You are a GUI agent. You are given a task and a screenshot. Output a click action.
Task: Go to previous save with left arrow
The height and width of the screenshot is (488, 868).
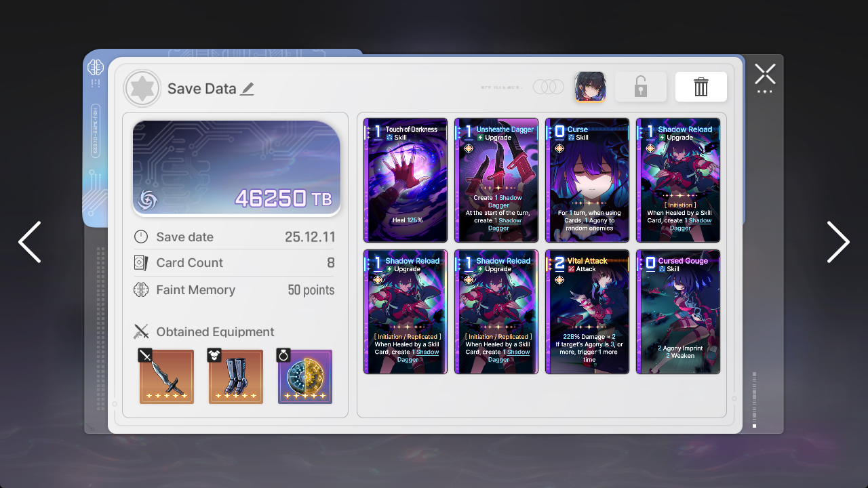[30, 242]
